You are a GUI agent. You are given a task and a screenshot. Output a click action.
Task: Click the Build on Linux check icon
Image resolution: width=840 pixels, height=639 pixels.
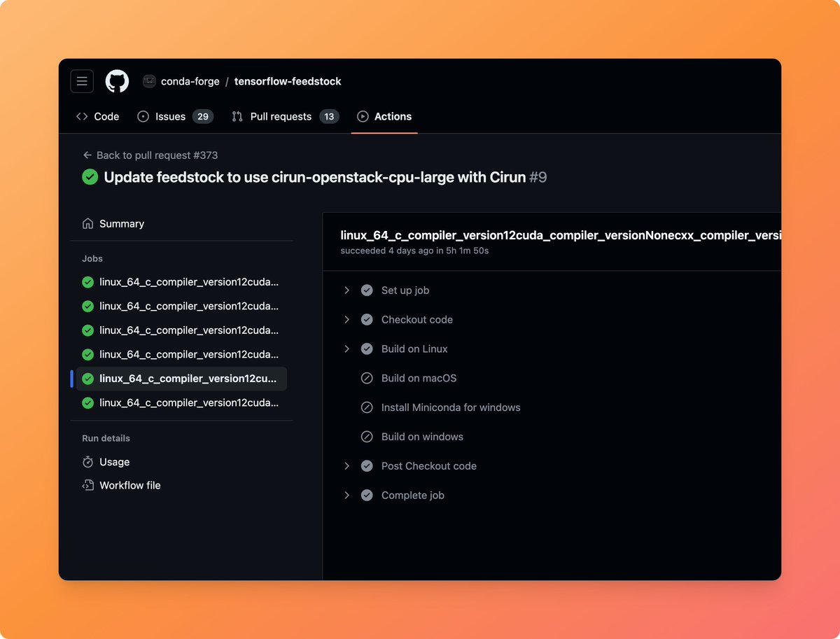pyautogui.click(x=367, y=349)
